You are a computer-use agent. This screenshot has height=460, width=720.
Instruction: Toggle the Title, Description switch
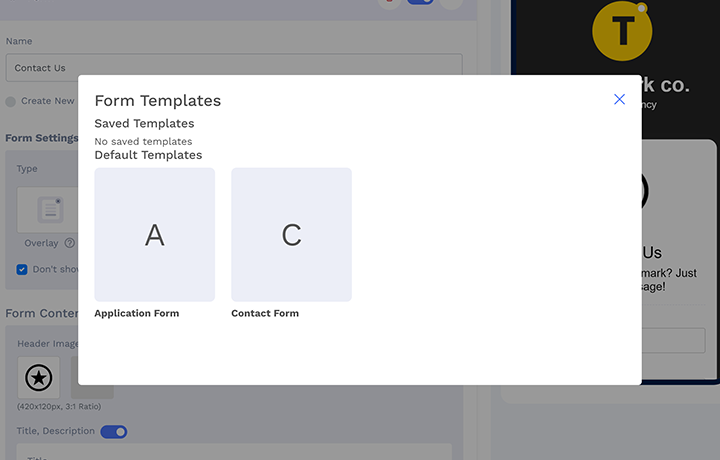114,431
